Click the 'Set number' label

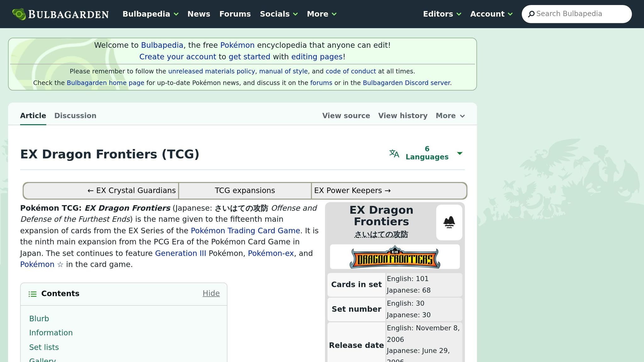tap(356, 309)
